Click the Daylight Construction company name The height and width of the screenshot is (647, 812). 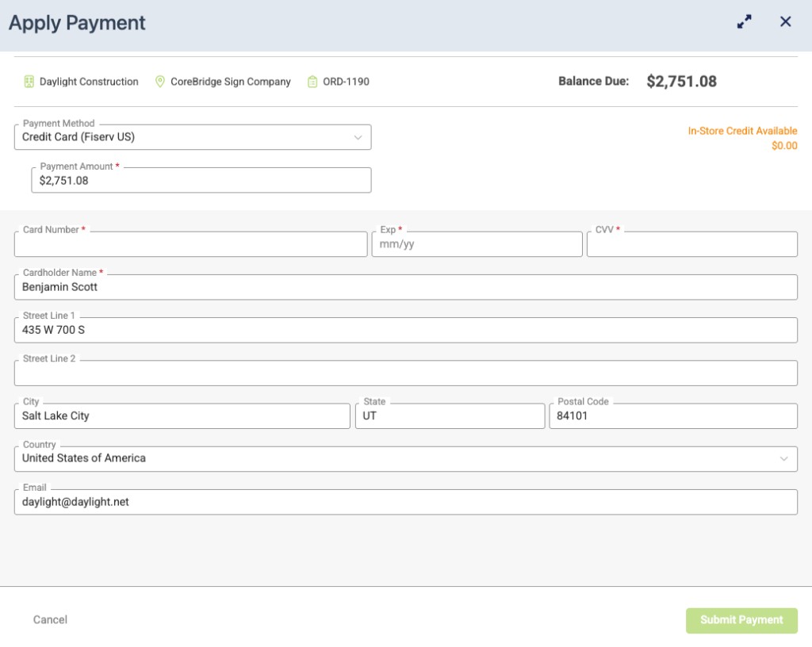click(89, 82)
